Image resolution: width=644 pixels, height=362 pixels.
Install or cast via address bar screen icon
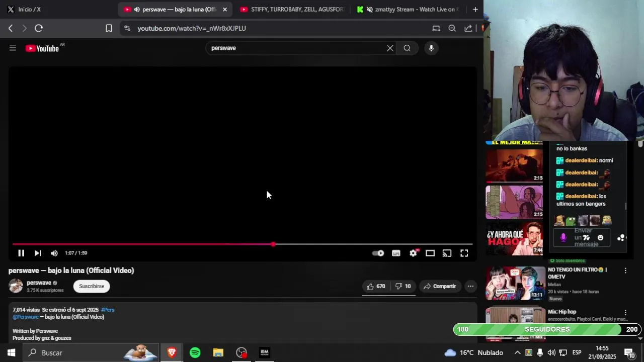pyautogui.click(x=436, y=29)
